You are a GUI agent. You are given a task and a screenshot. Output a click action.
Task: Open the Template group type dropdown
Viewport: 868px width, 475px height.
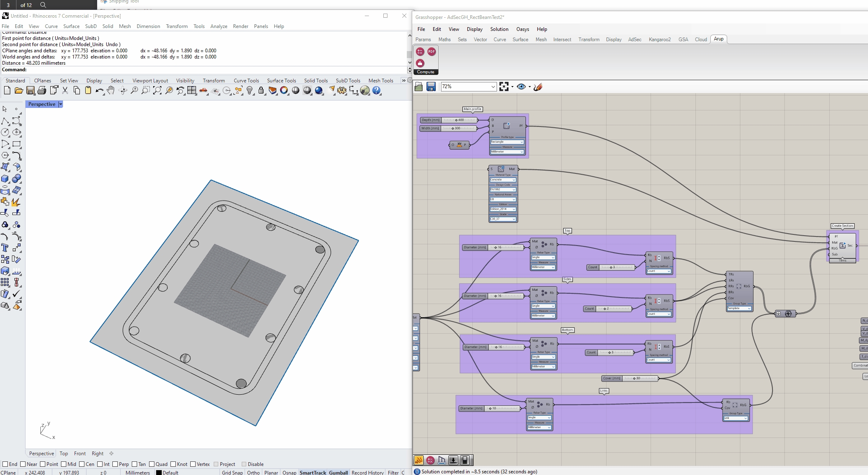[739, 308]
